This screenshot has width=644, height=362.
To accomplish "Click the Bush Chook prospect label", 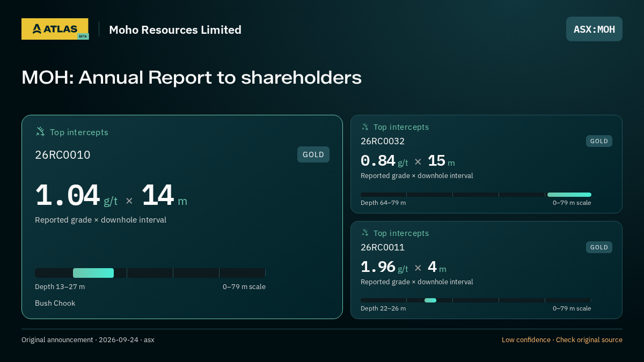I will tap(55, 303).
